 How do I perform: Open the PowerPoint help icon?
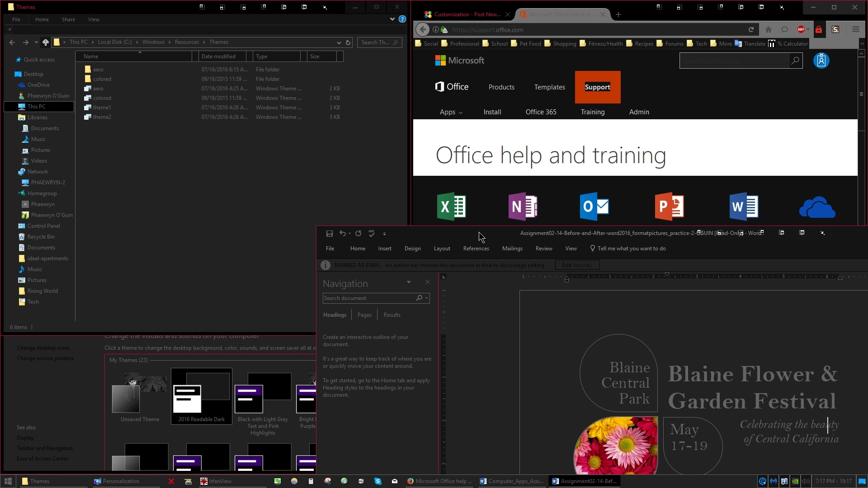[670, 206]
